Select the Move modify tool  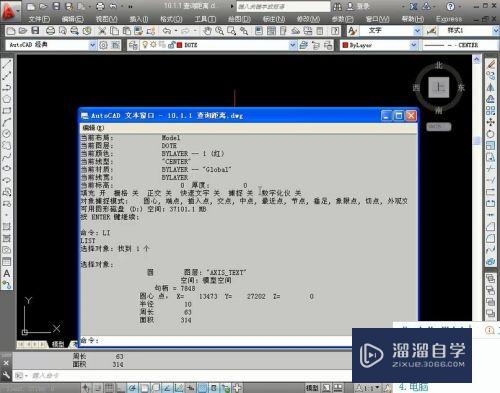[x=491, y=122]
